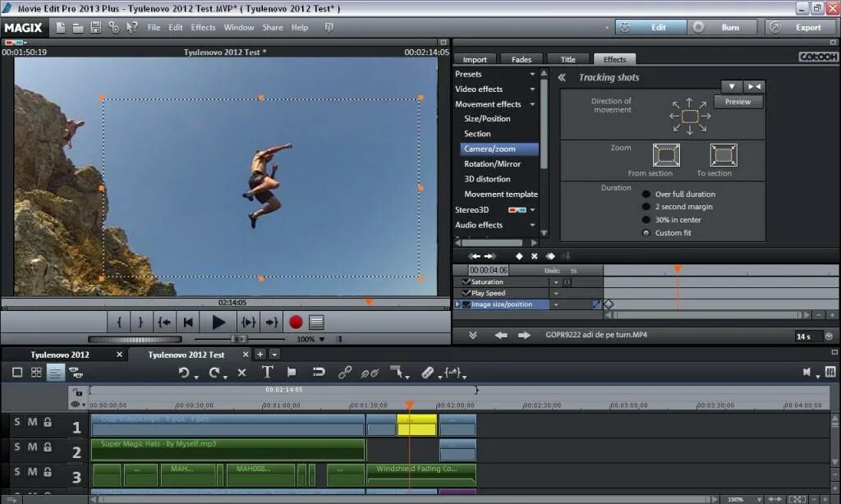Screen dimensions: 841x504
Task: Select 30% in center option
Action: pos(646,219)
